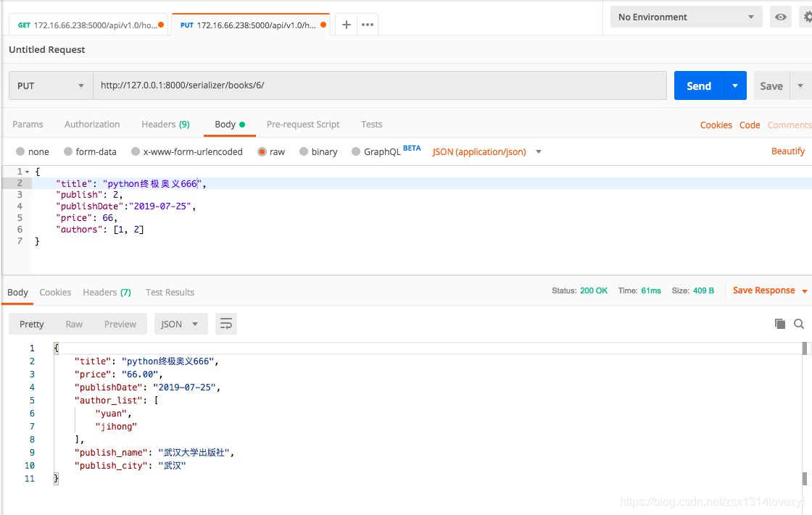812x515 pixels.
Task: Open the PUT method dropdown
Action: (x=51, y=86)
